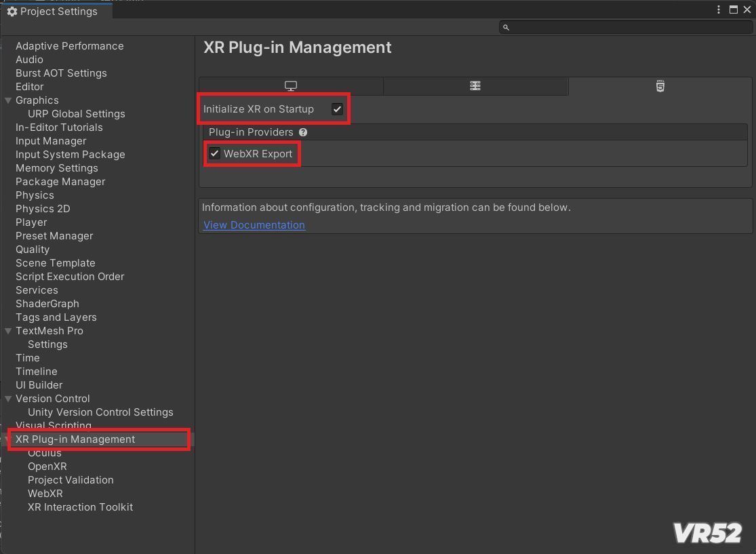
Task: Select XR Interaction Toolkit settings
Action: 81,507
